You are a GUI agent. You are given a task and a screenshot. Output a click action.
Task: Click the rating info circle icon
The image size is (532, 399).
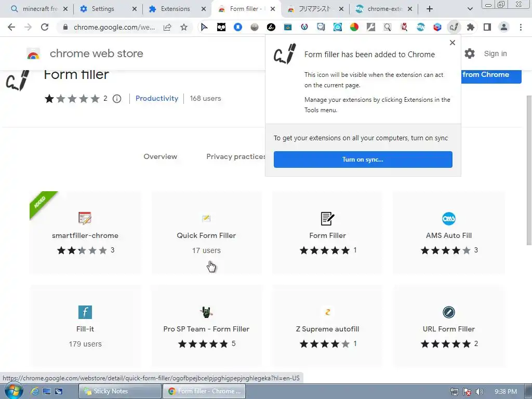(117, 99)
